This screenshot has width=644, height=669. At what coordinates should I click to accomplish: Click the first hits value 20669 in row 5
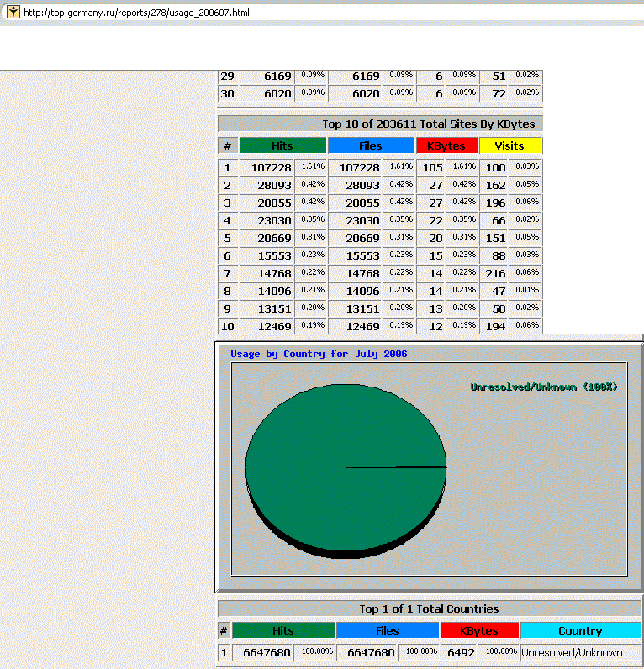coord(274,238)
